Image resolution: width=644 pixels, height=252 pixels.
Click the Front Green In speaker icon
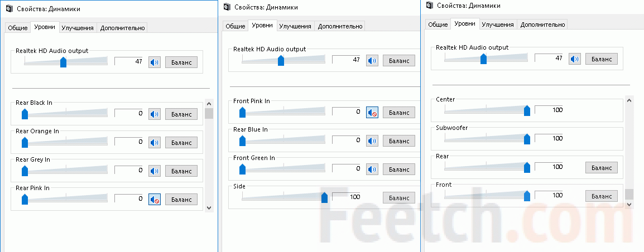(x=372, y=168)
